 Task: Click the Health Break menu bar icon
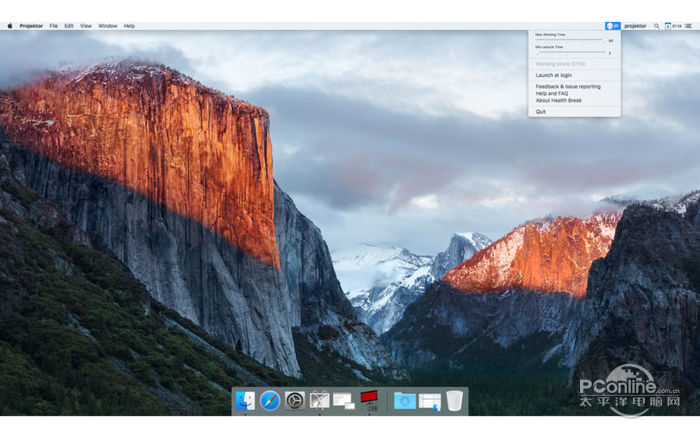point(612,26)
